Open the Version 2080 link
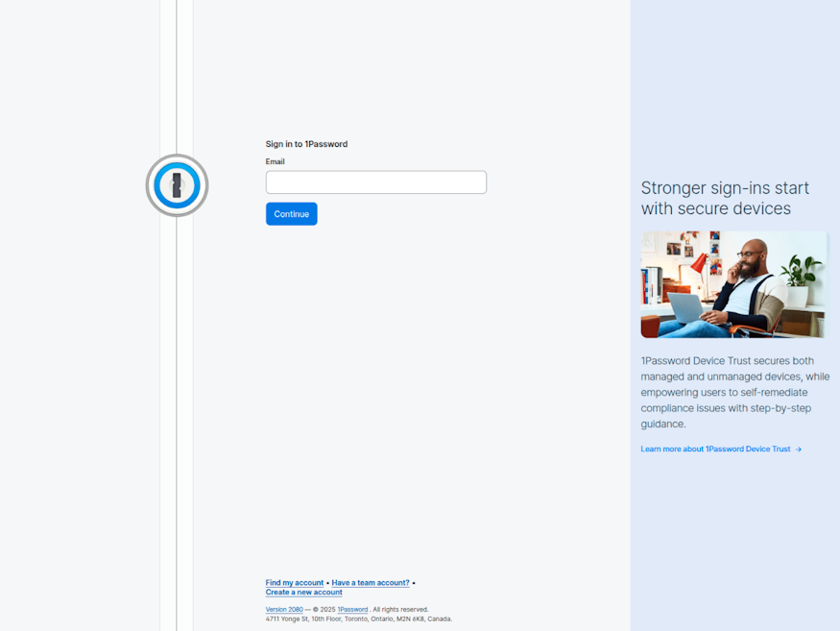 click(x=283, y=609)
